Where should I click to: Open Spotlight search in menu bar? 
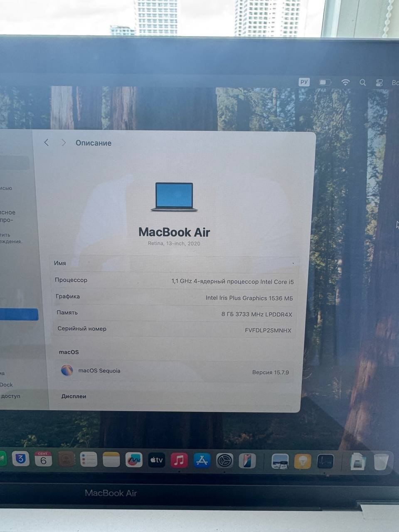[362, 82]
